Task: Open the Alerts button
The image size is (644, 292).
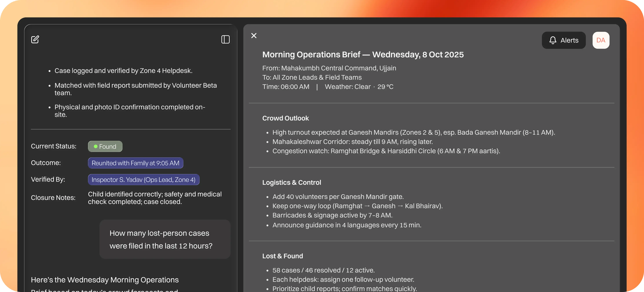Action: [563, 40]
